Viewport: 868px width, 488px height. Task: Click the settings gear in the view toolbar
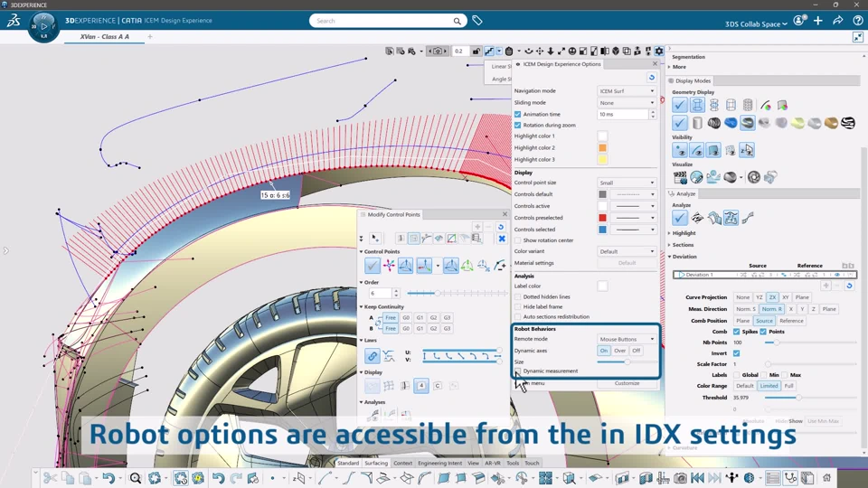pyautogui.click(x=659, y=51)
